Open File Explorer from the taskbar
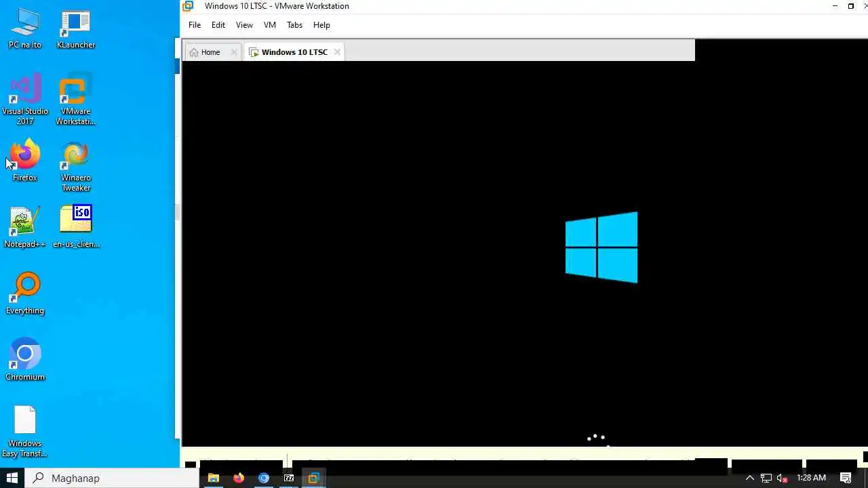The width and height of the screenshot is (868, 488). [x=213, y=478]
